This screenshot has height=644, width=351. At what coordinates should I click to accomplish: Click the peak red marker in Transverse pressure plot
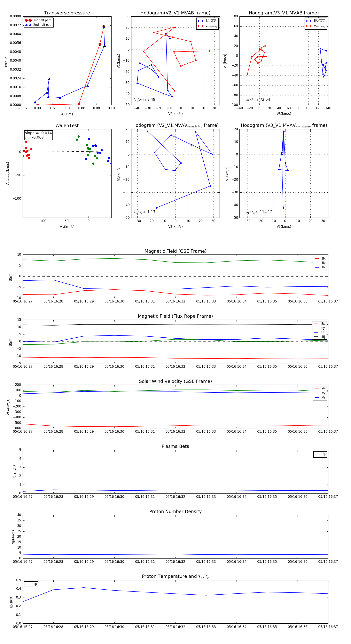pos(104,27)
